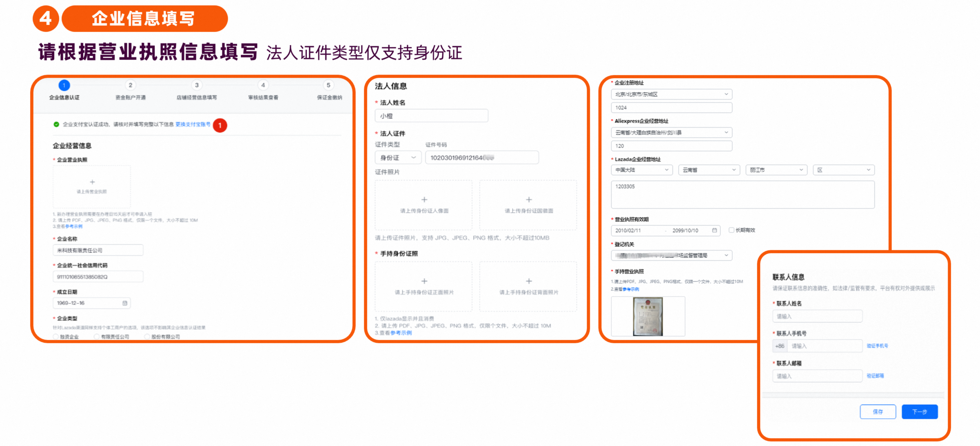Open calendar icon in license validity field

pos(714,230)
